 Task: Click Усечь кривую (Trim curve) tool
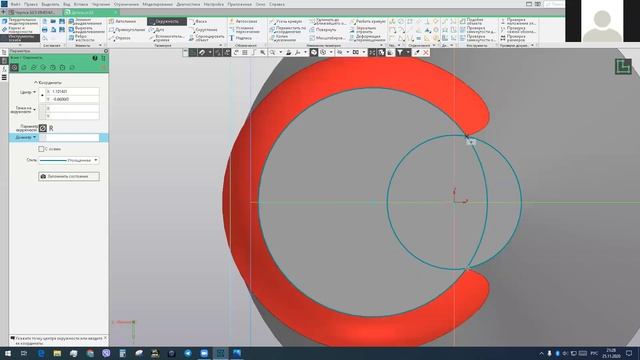click(x=286, y=21)
